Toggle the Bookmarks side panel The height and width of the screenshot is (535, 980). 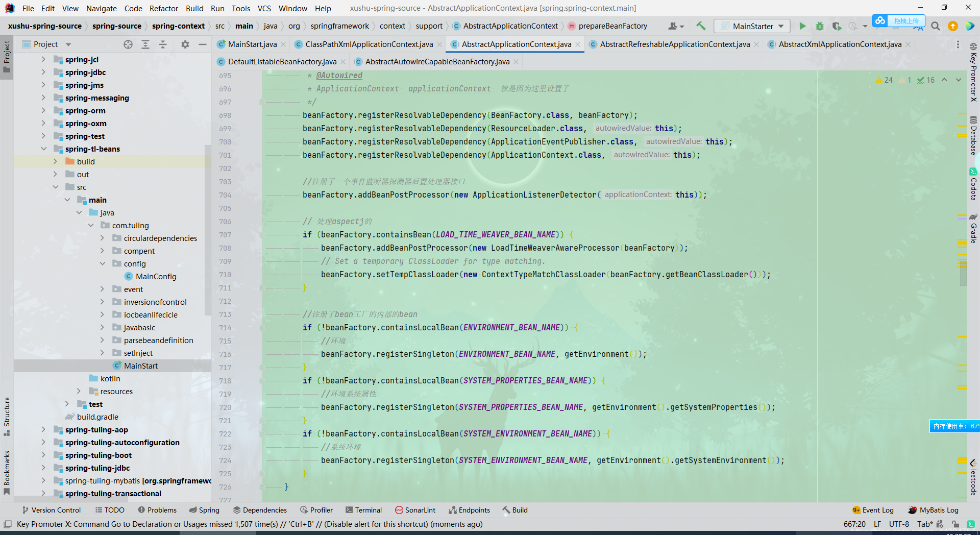pos(7,473)
